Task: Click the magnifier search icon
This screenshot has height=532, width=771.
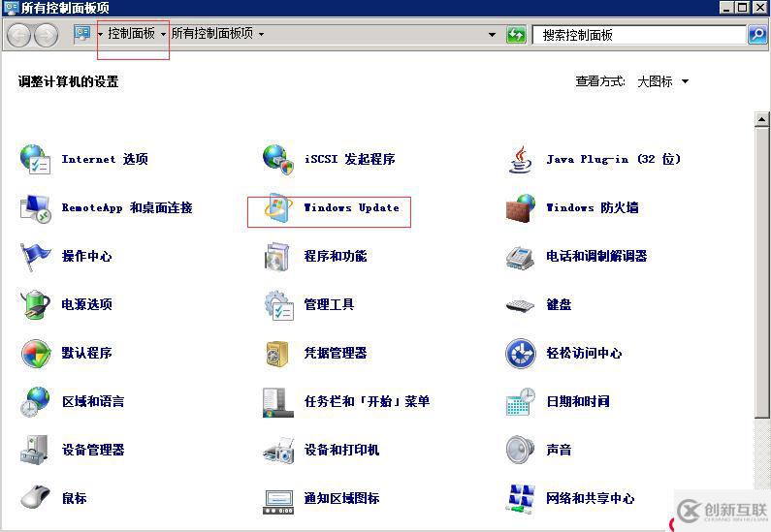Action: point(757,34)
